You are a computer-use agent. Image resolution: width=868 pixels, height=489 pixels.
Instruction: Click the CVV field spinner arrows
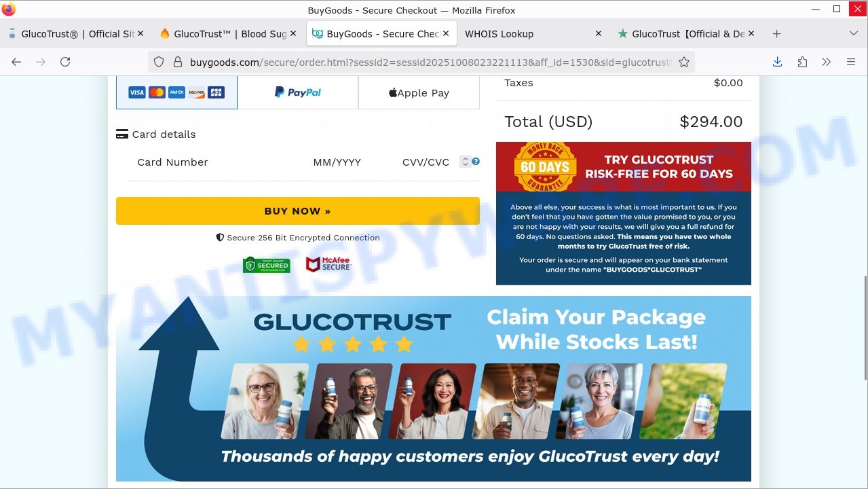(x=465, y=162)
